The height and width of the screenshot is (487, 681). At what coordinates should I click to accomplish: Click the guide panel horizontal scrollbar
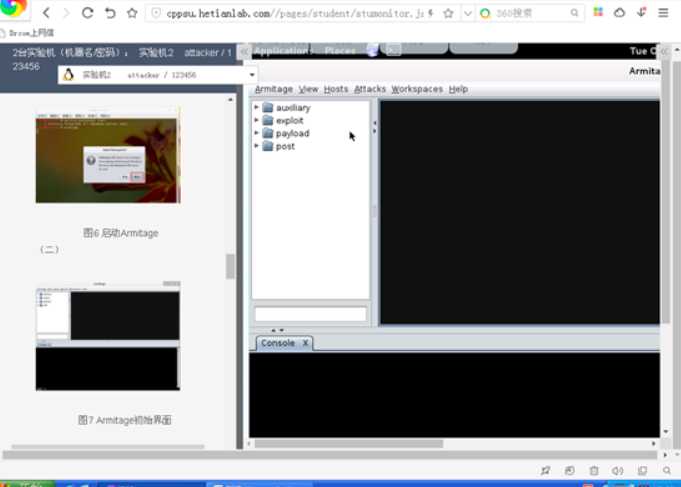108,446
